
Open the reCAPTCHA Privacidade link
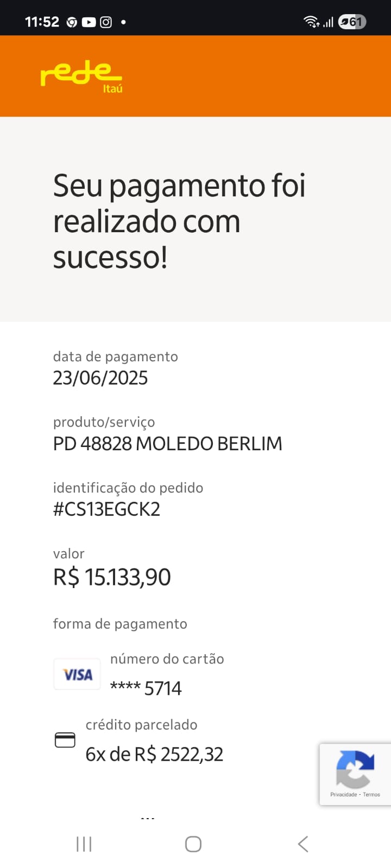coord(343,795)
